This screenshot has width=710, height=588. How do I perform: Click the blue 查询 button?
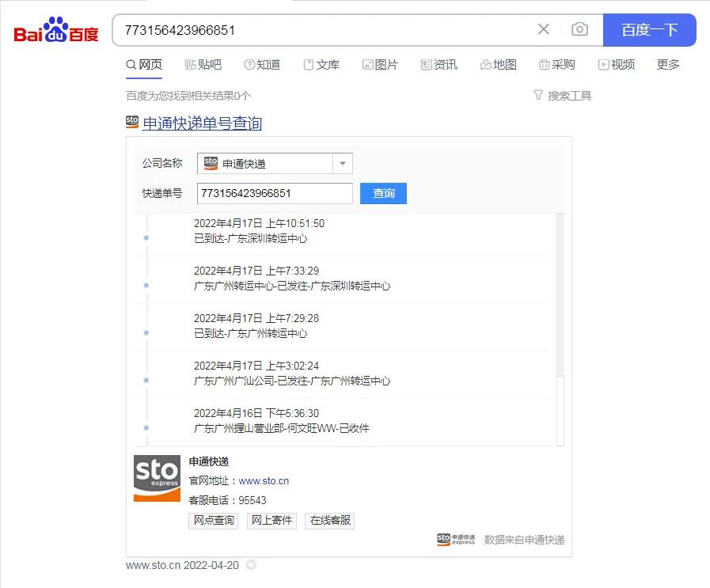[383, 193]
